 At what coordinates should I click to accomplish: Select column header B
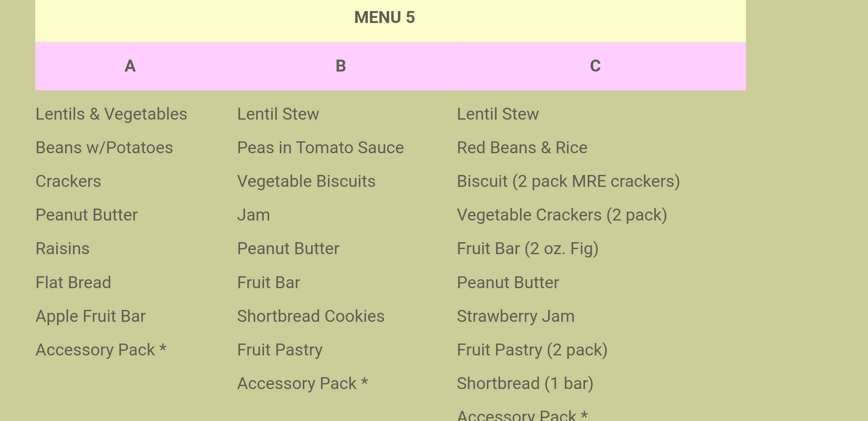pyautogui.click(x=341, y=66)
